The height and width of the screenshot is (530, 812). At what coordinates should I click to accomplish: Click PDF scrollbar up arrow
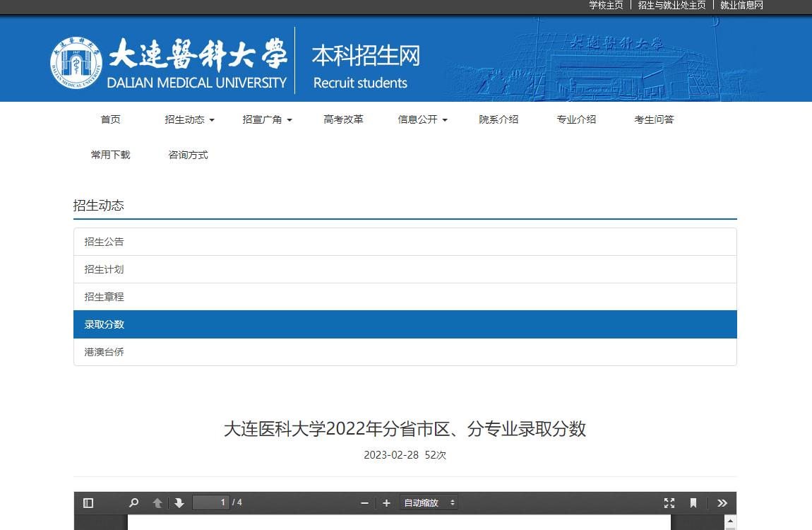[730, 521]
